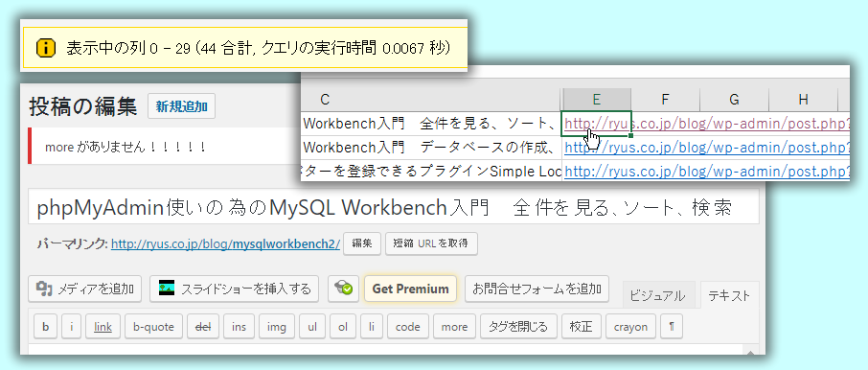Image resolution: width=868 pixels, height=370 pixels.
Task: Click the more quicktag button
Action: 454,327
